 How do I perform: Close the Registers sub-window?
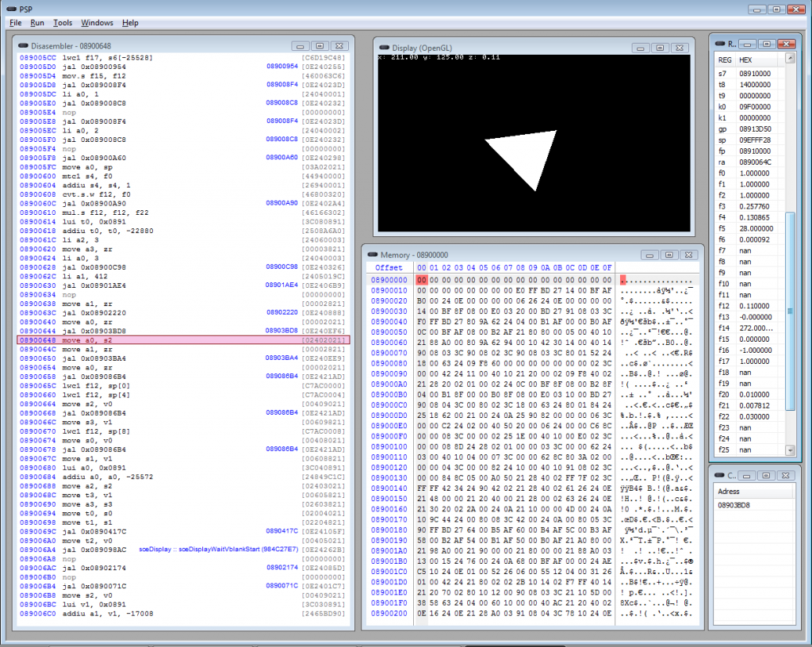click(x=785, y=44)
